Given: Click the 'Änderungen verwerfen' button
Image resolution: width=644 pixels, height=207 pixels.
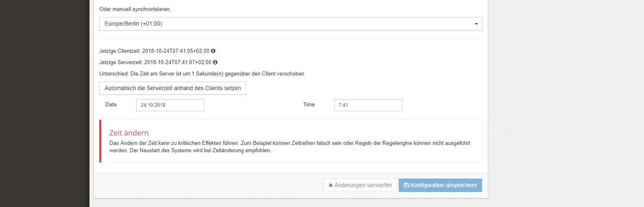Looking at the screenshot, I should point(360,185).
